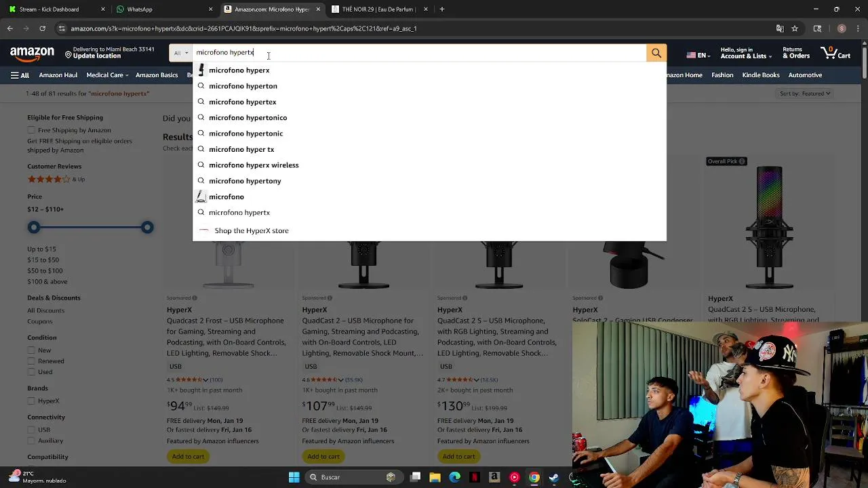868x488 pixels.
Task: Open Netflix app in taskbar
Action: [x=475, y=477]
